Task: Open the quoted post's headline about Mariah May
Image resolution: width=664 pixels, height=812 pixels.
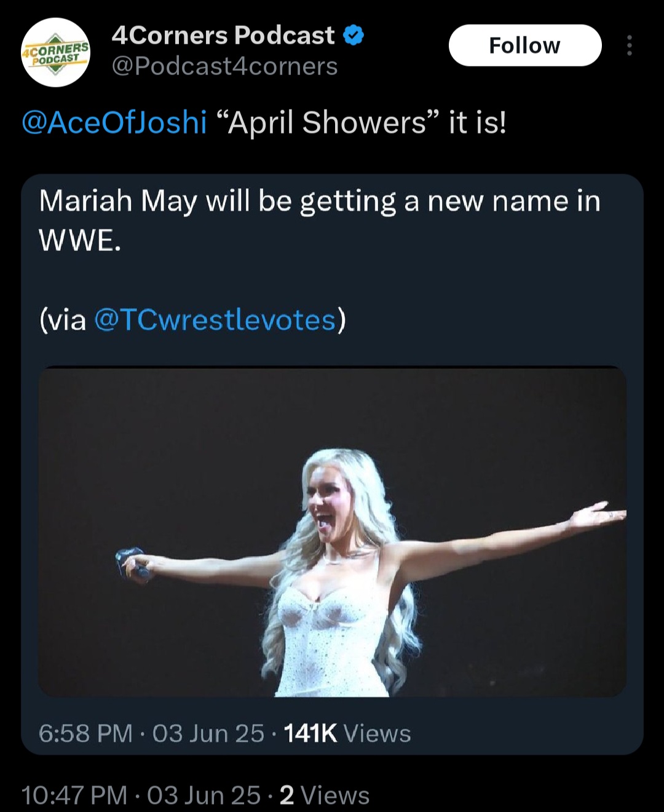Action: [320, 201]
